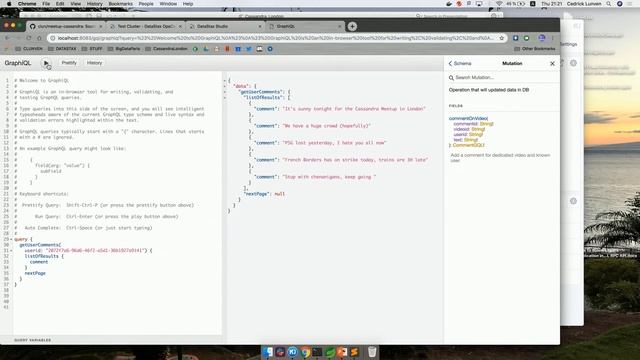The height and width of the screenshot is (360, 640).
Task: Reload the current page
Action: pyautogui.click(x=29, y=38)
